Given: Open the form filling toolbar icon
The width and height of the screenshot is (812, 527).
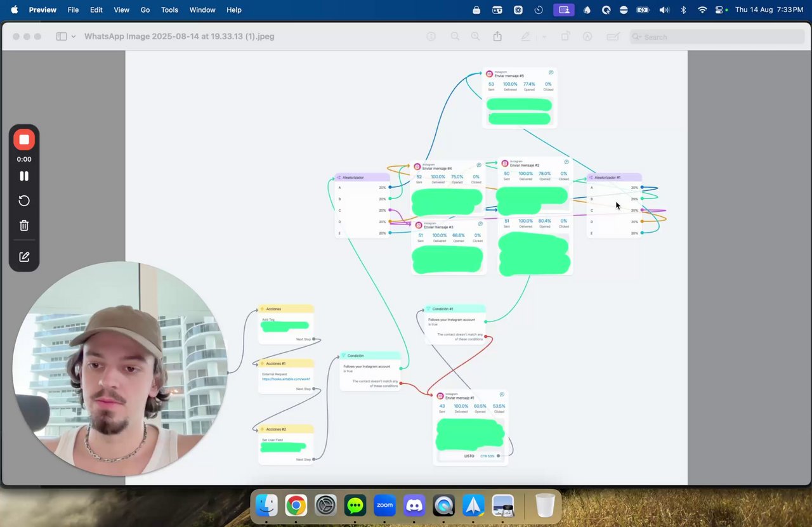Looking at the screenshot, I should pos(613,37).
